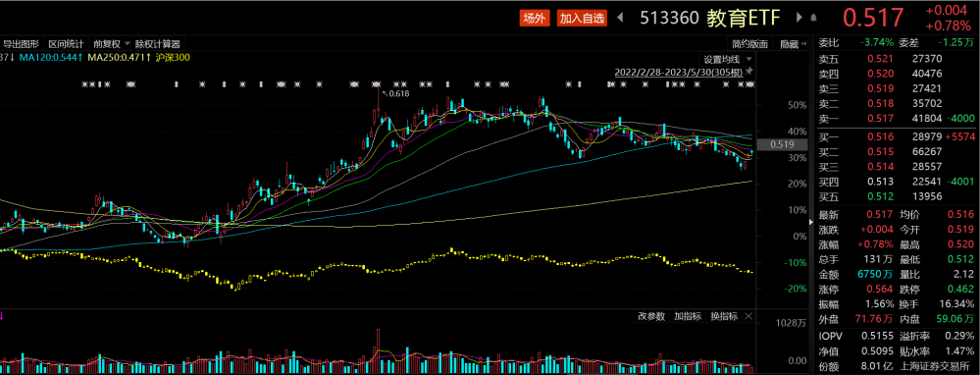Click the 最低 0.512 value
Screen dimensions: 980x375
coord(961,259)
